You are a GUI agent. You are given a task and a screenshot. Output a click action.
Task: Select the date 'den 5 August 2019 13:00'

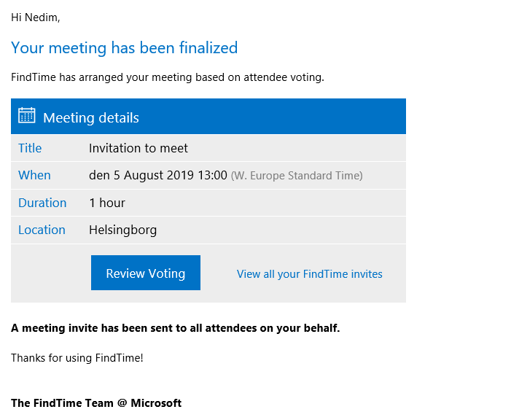coord(158,175)
